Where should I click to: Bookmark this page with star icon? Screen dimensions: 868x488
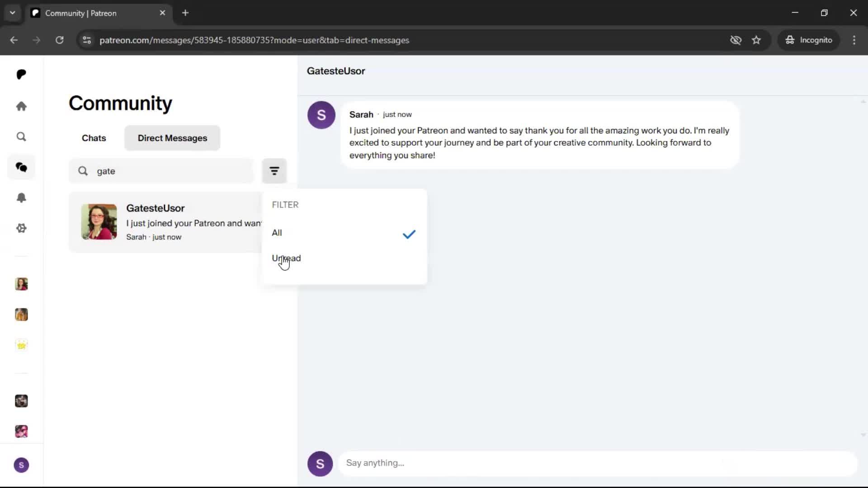756,40
